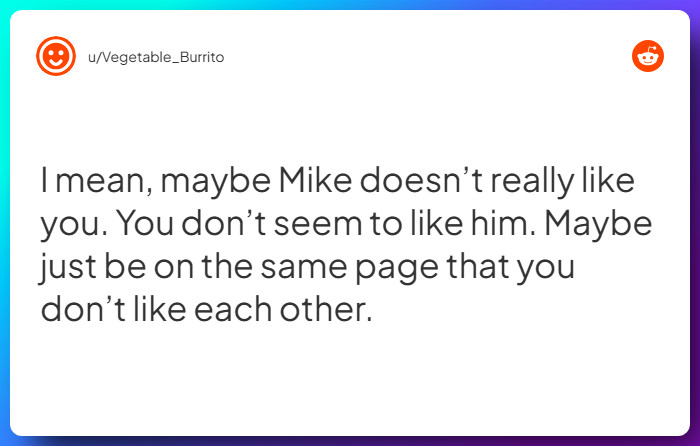Screen dimensions: 700x446
Task: Open u/Vegetable_Burrito's profile link
Action: tap(156, 57)
